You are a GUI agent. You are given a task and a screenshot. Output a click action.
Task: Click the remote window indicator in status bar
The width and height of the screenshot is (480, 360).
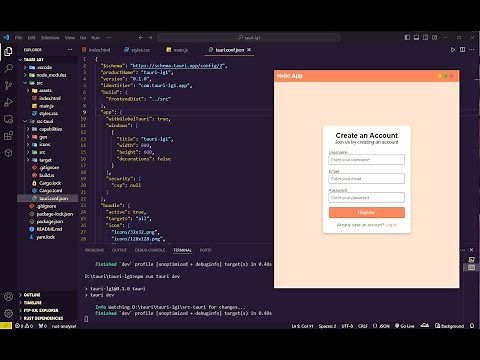[x=6, y=326]
